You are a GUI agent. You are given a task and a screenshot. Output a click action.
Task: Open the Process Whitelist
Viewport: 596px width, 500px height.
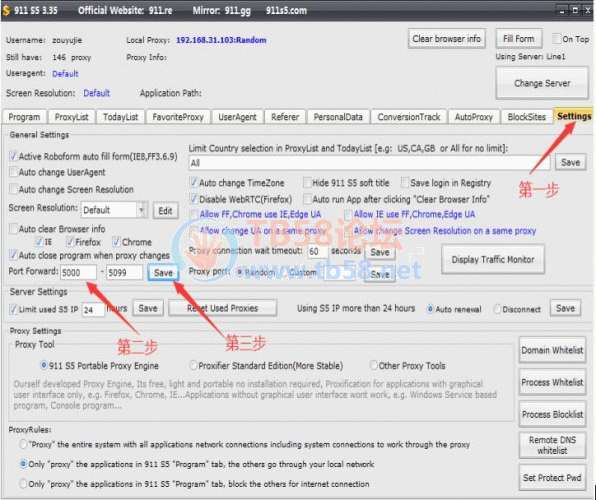[552, 382]
